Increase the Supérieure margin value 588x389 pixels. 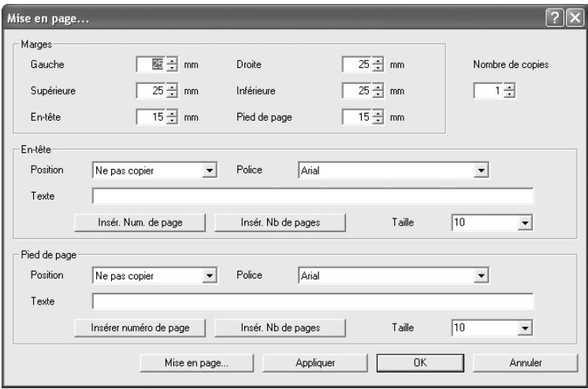coord(172,87)
